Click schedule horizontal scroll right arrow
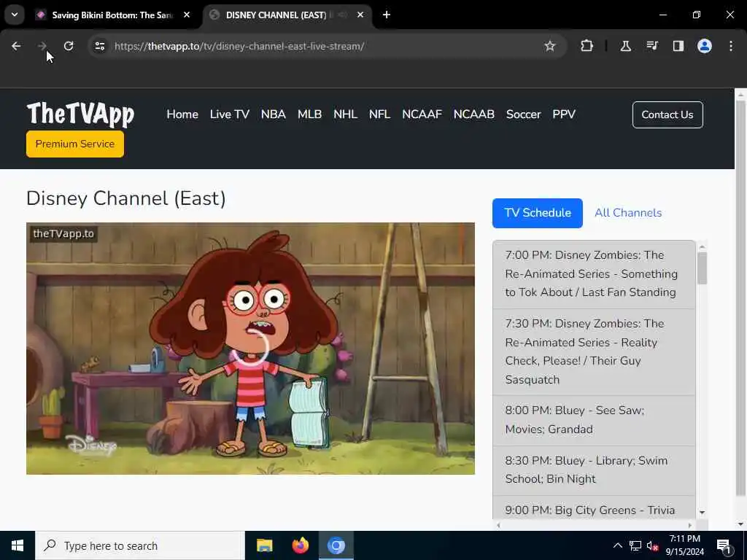Image resolution: width=747 pixels, height=560 pixels. (x=690, y=525)
